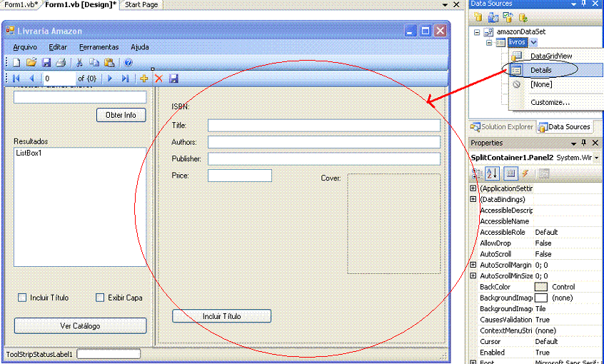Click the Help question mark icon
The height and width of the screenshot is (364, 604).
pyautogui.click(x=129, y=63)
